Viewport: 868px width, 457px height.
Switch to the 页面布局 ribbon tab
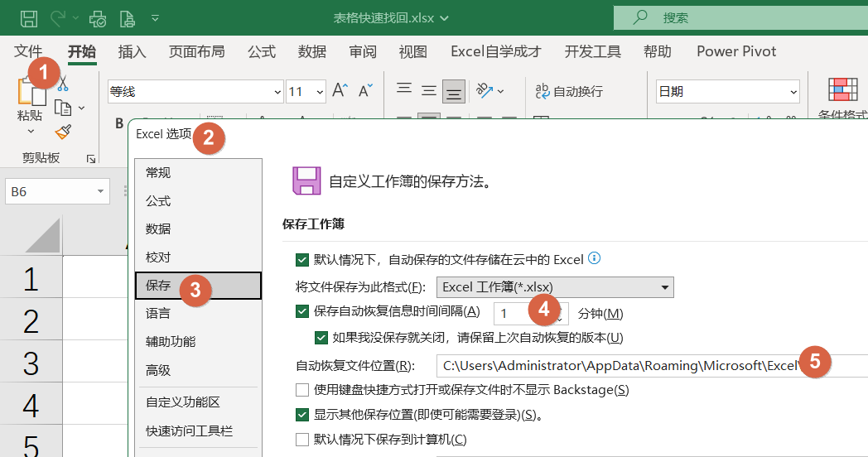click(x=196, y=51)
